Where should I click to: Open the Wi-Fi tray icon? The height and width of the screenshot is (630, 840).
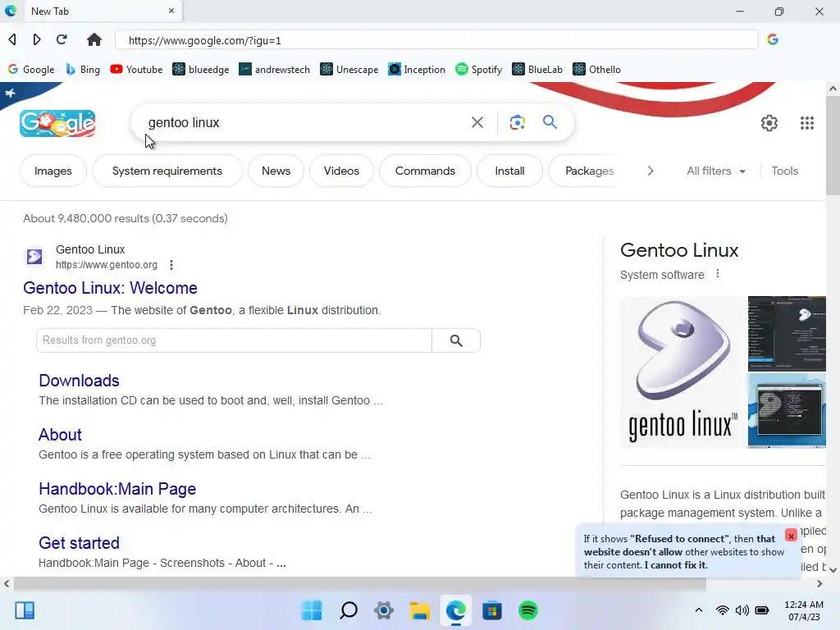point(722,610)
